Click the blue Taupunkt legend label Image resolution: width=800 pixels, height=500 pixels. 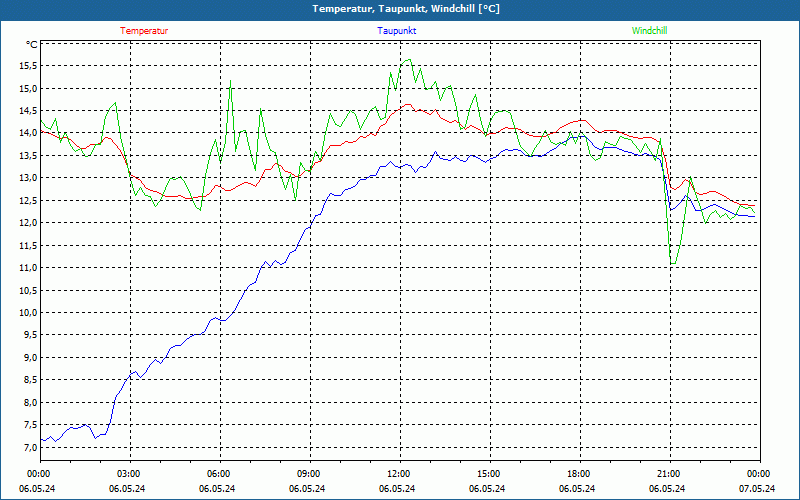(396, 31)
